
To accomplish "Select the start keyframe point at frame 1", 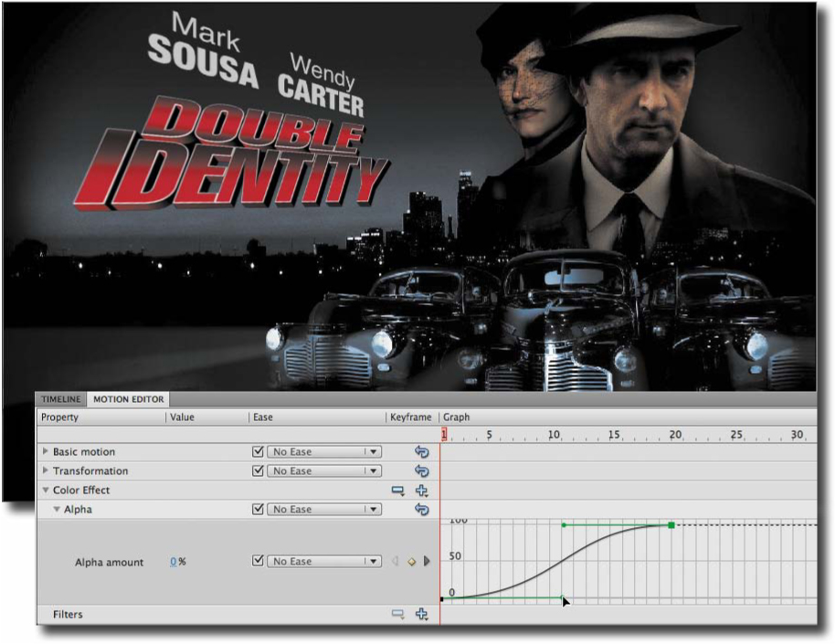I will 442,599.
